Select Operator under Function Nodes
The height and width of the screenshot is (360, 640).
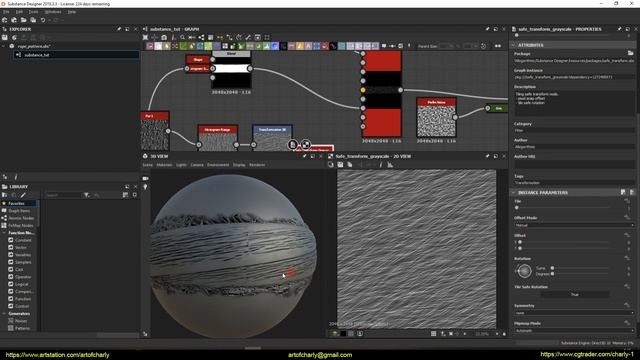[x=23, y=277]
